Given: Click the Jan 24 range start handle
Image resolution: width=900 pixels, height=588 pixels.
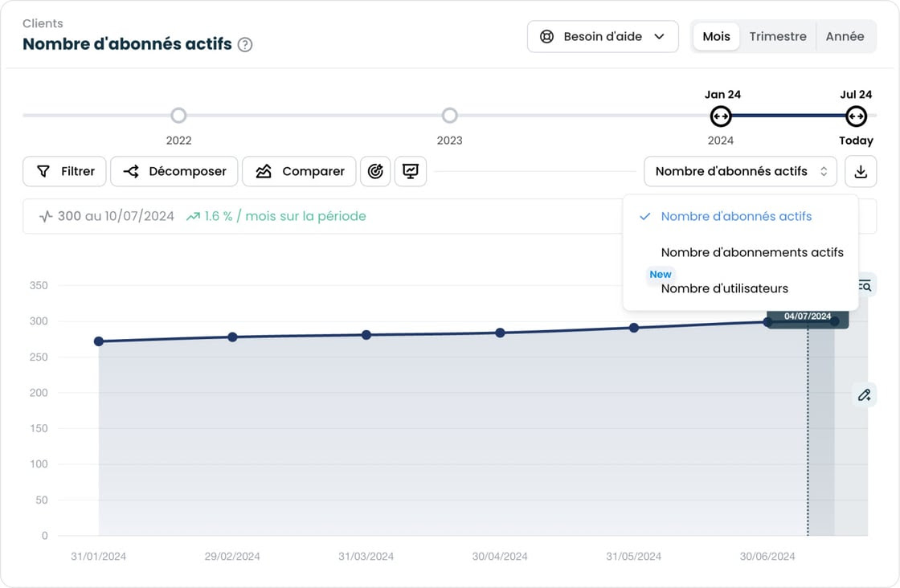Looking at the screenshot, I should pos(721,116).
